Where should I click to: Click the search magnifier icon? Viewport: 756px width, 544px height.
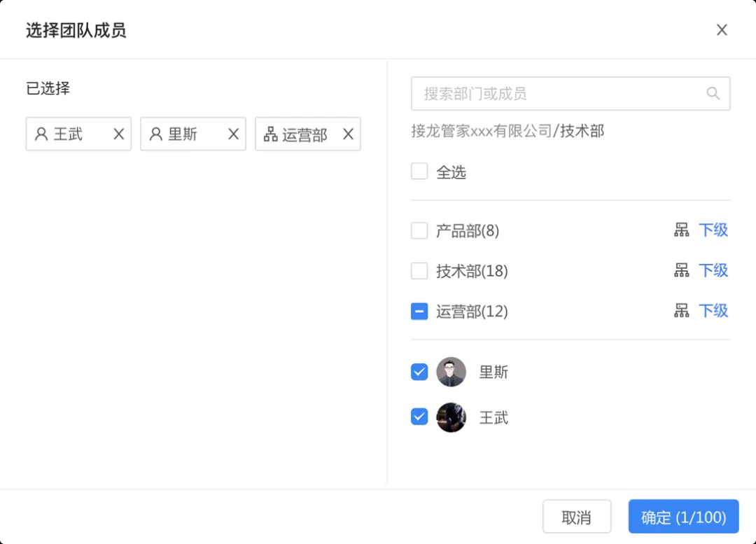pyautogui.click(x=713, y=94)
